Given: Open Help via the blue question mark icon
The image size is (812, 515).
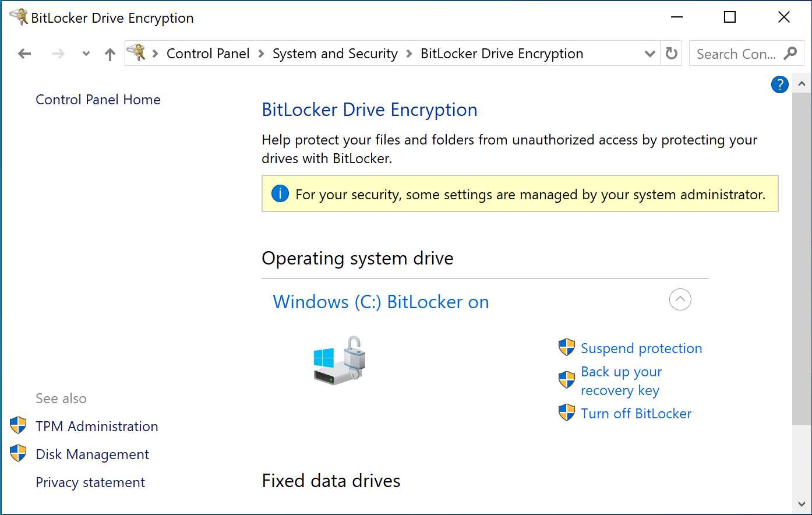Looking at the screenshot, I should 779,84.
